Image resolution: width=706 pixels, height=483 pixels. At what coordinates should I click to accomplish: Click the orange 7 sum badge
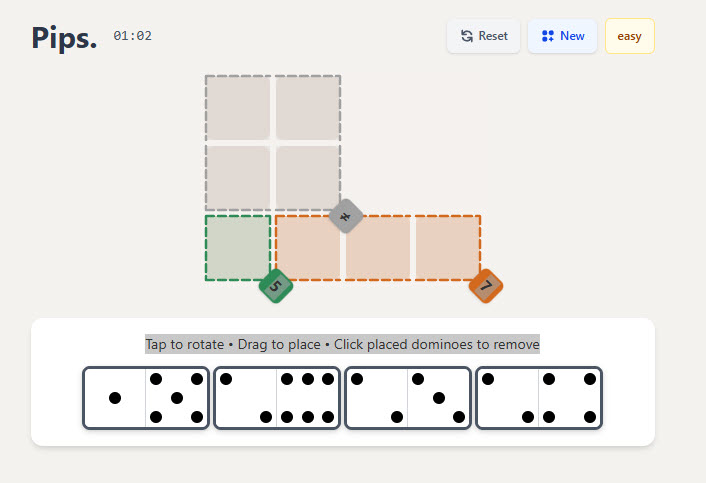coord(486,286)
